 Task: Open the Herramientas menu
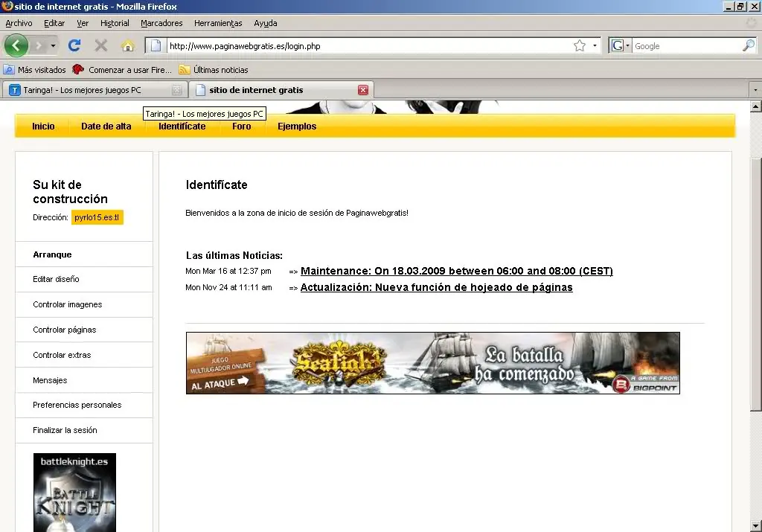[218, 23]
